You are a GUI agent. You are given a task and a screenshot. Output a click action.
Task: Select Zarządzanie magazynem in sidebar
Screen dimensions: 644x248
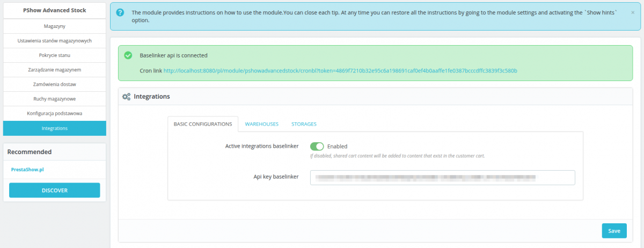coord(55,70)
